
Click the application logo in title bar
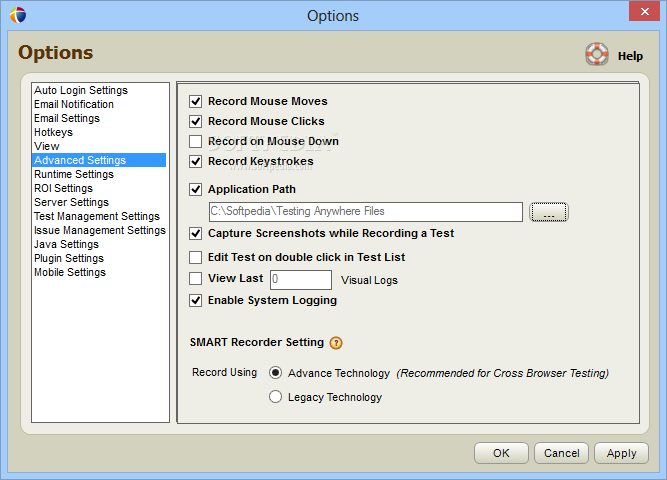pyautogui.click(x=18, y=15)
